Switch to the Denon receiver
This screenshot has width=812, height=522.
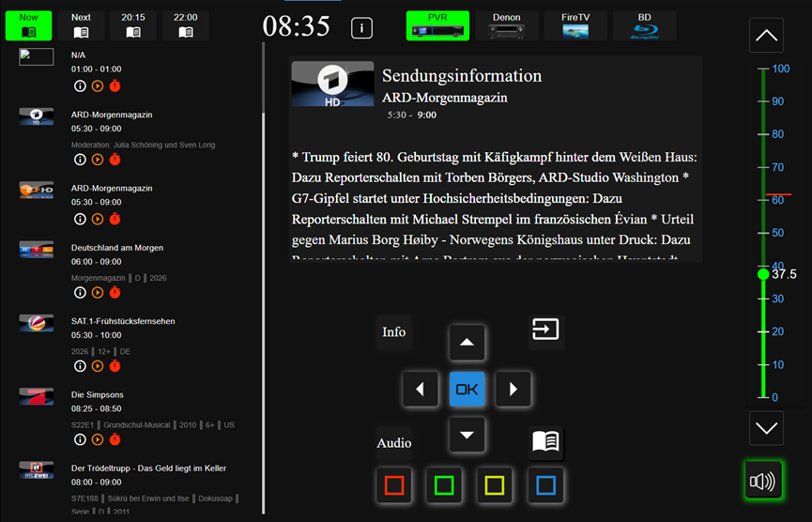point(507,25)
